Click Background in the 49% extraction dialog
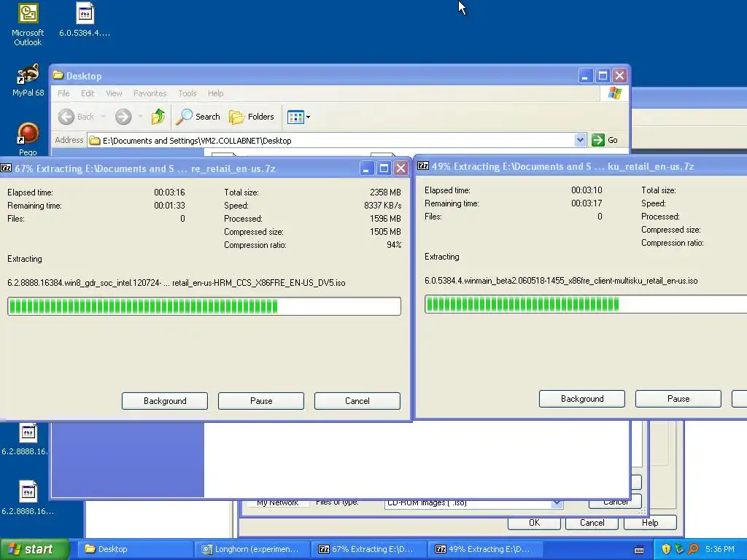 point(582,399)
